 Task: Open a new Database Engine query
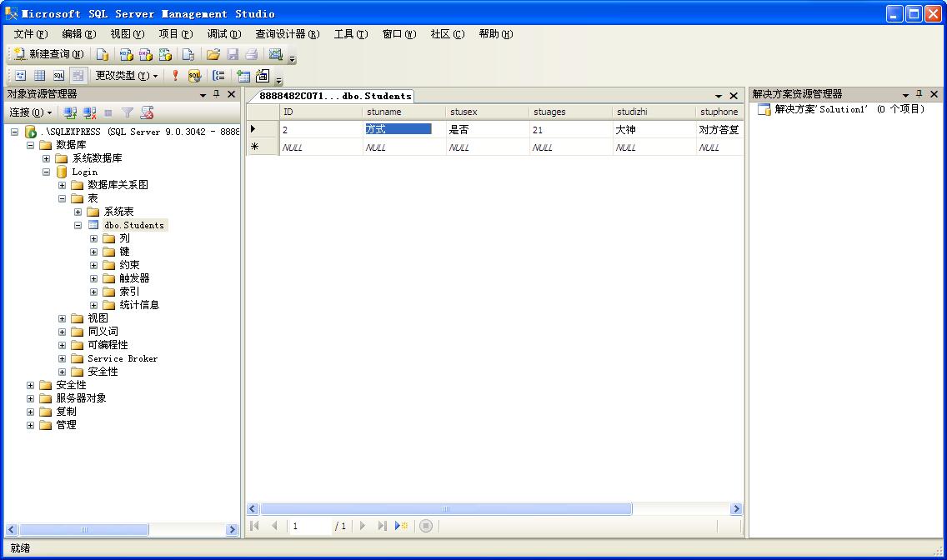pyautogui.click(x=103, y=55)
